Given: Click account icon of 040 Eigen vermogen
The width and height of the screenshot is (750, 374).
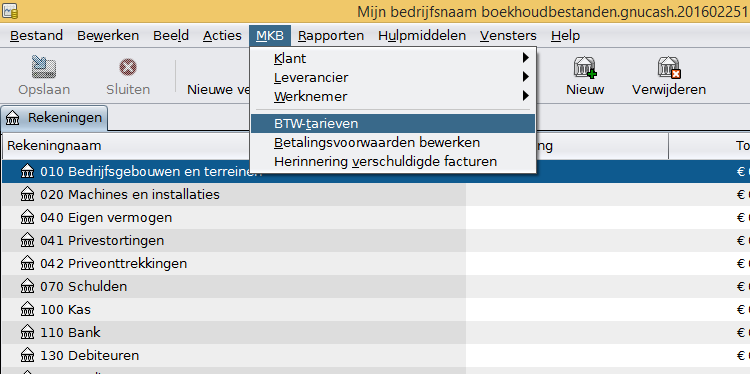Looking at the screenshot, I should tap(28, 218).
